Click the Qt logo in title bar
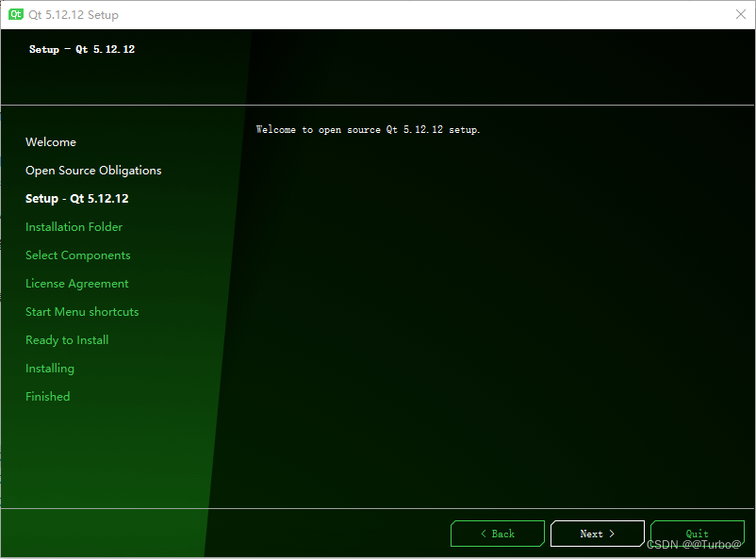Viewport: 756px width, 559px height. (x=15, y=14)
